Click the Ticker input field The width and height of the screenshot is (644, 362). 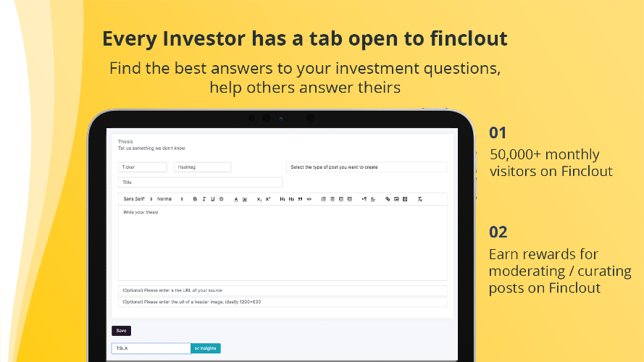pos(143,167)
